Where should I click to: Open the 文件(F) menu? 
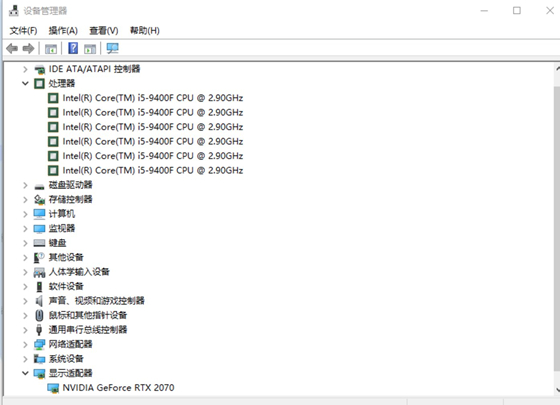tap(23, 31)
